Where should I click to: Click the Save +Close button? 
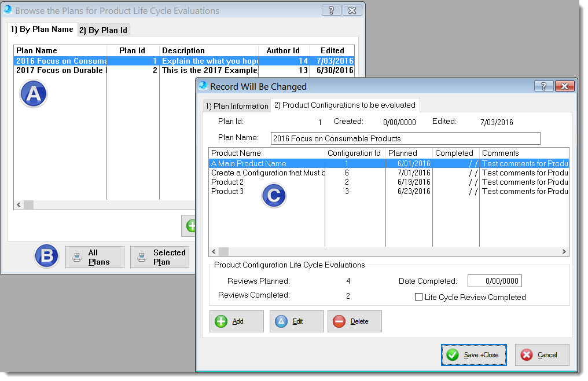[473, 355]
